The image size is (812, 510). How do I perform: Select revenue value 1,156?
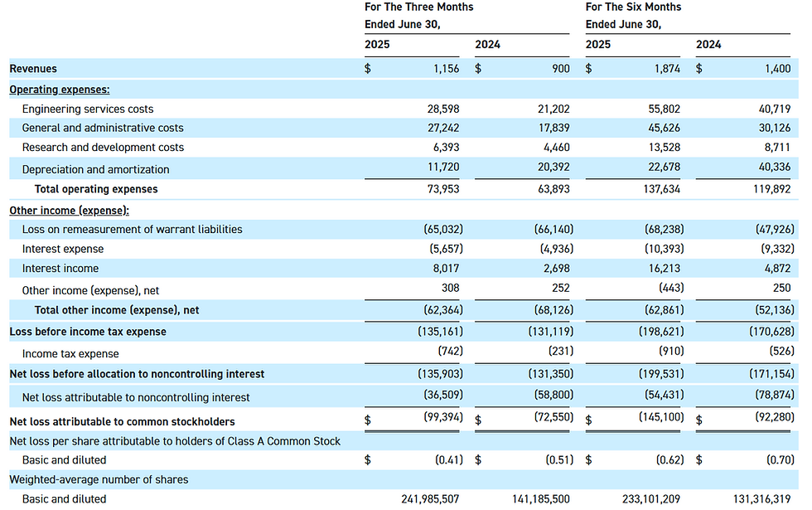446,68
